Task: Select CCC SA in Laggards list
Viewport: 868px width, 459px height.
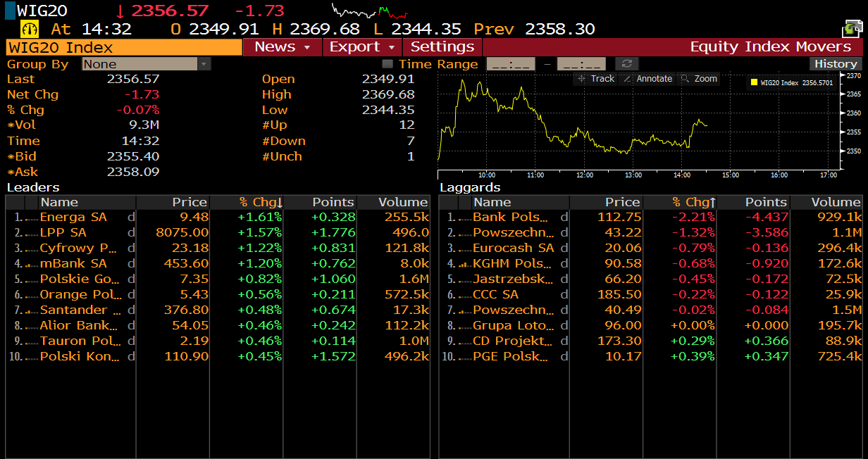Action: point(495,295)
